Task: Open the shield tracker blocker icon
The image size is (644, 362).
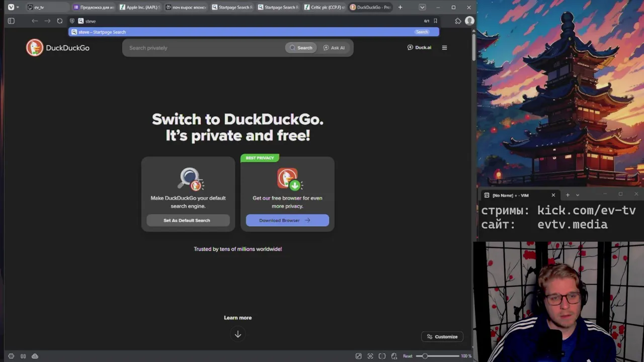Action: (x=72, y=21)
